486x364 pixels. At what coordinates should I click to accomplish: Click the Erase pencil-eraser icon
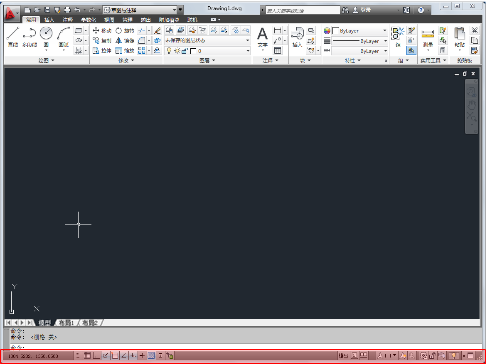click(157, 31)
